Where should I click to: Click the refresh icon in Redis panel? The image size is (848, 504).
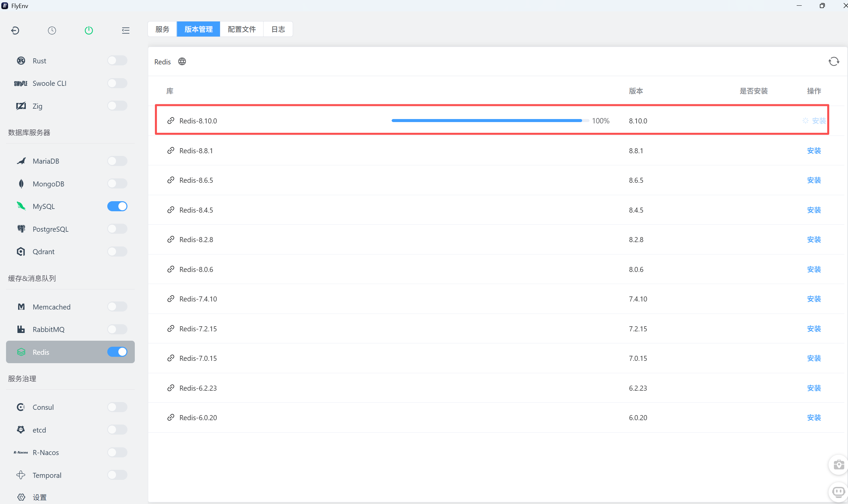[834, 61]
